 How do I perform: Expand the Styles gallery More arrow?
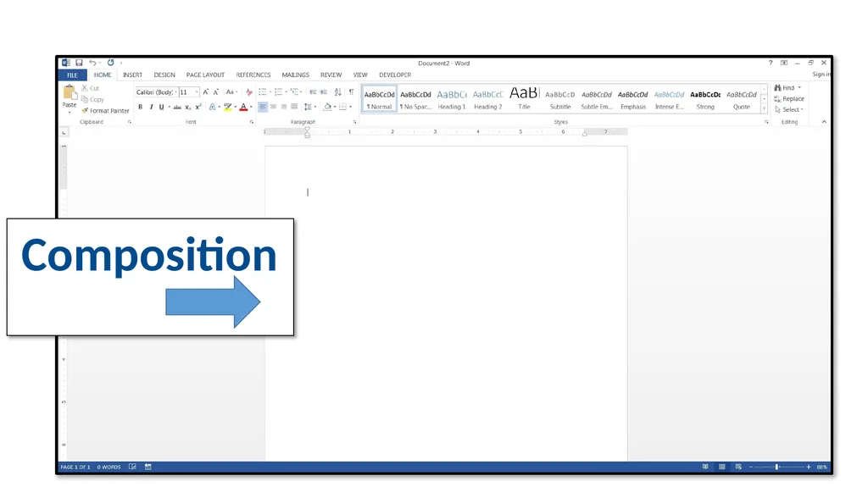[765, 108]
